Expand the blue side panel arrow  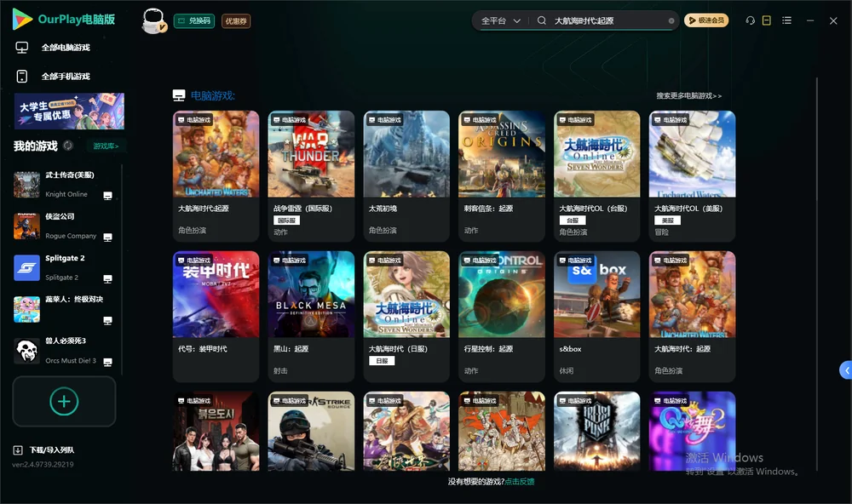[x=846, y=369]
